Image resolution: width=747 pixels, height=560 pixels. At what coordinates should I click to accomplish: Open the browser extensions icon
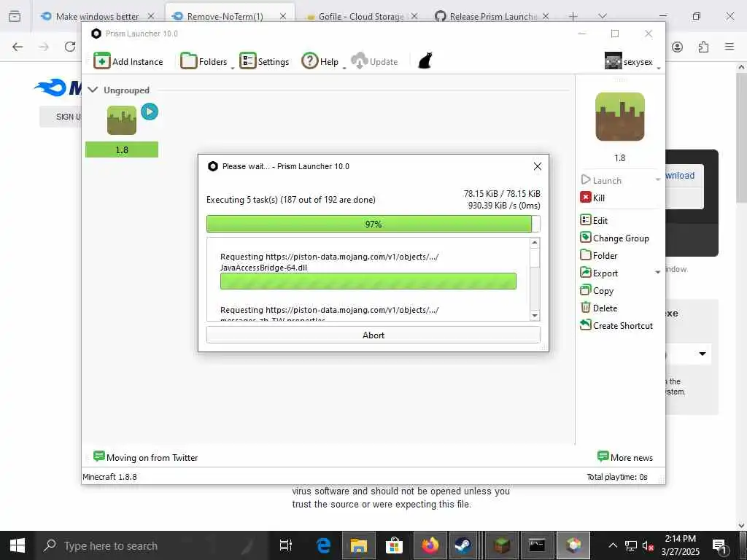(704, 47)
